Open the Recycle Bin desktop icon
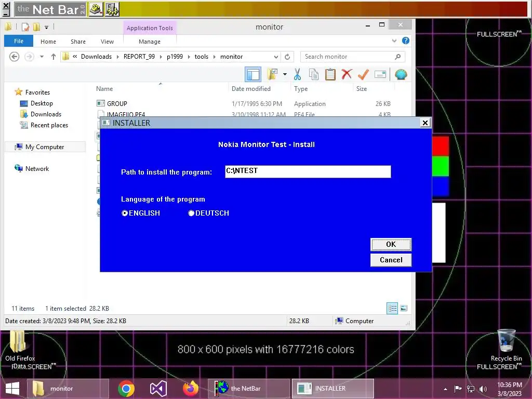This screenshot has height=399, width=532. [x=506, y=345]
